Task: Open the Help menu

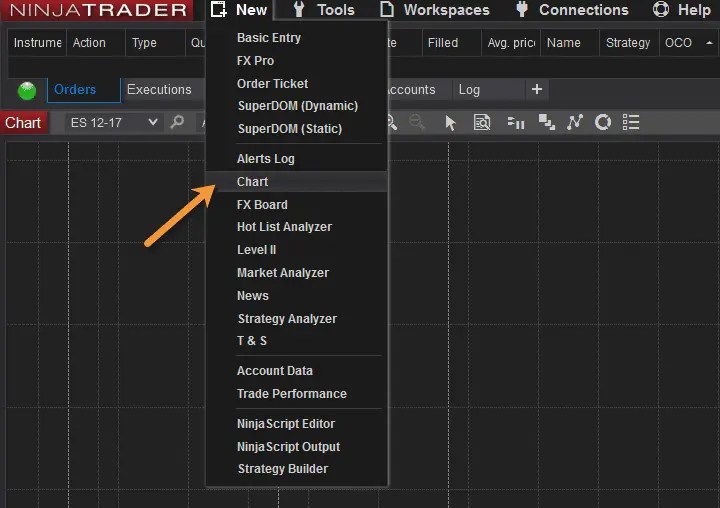Action: 682,10
